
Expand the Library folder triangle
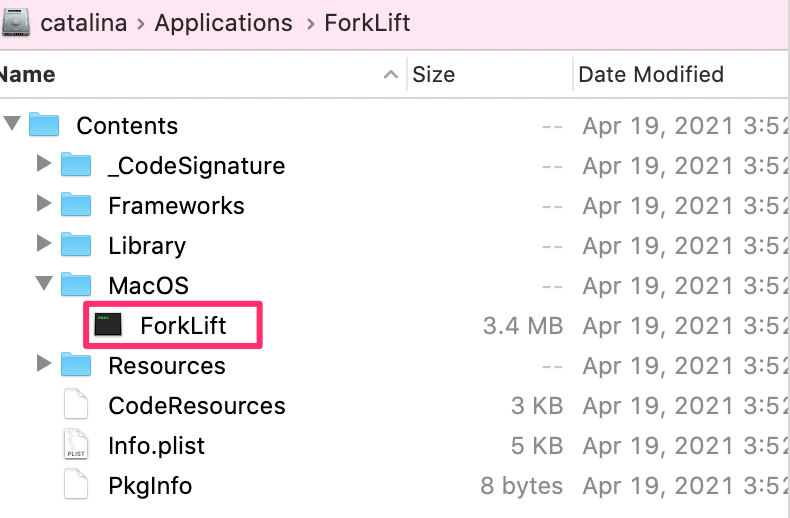(x=44, y=243)
